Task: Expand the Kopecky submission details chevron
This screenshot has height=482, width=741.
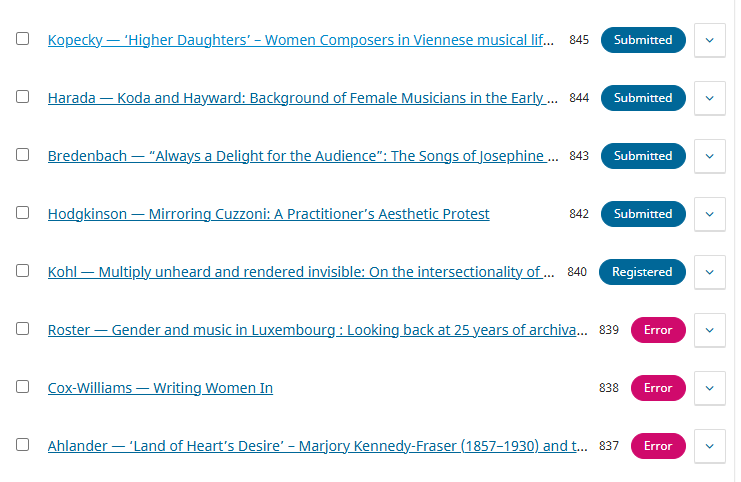Action: (709, 40)
